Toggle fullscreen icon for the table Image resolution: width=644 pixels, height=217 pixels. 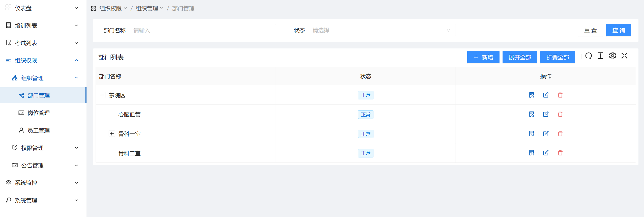tap(624, 56)
